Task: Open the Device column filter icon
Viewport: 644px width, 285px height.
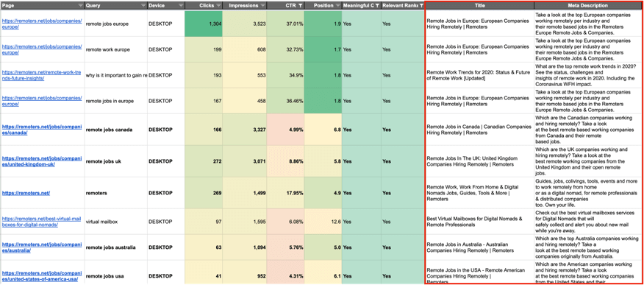Action: [181, 6]
